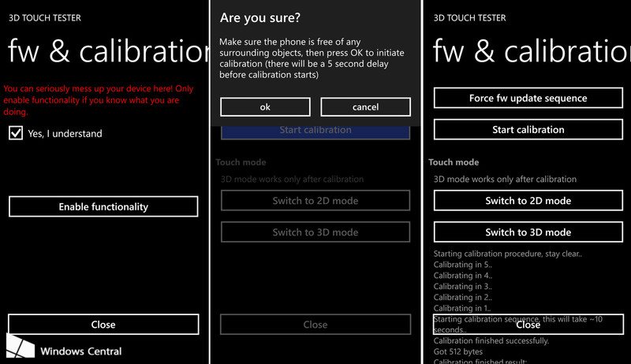Click dimmed Switch to 3D mode button
Screen dimensions: 631x364
coord(315,232)
